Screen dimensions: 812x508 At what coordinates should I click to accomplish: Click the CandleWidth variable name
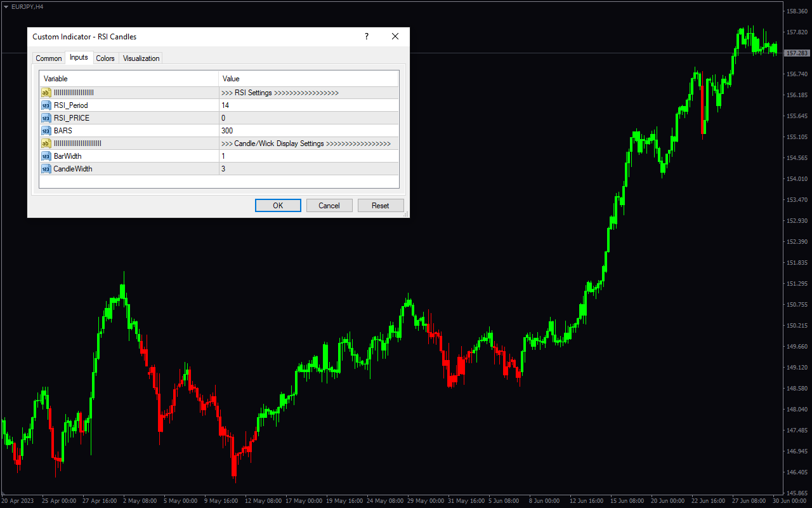click(x=73, y=169)
